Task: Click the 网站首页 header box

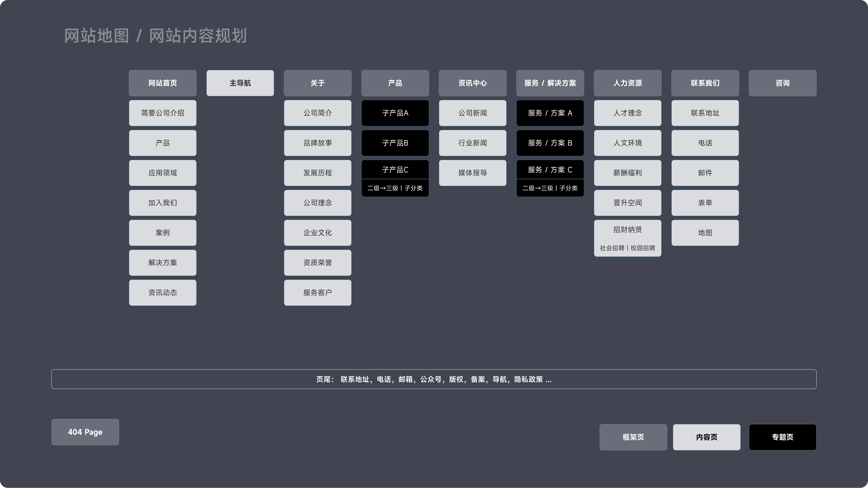Action: pos(163,83)
